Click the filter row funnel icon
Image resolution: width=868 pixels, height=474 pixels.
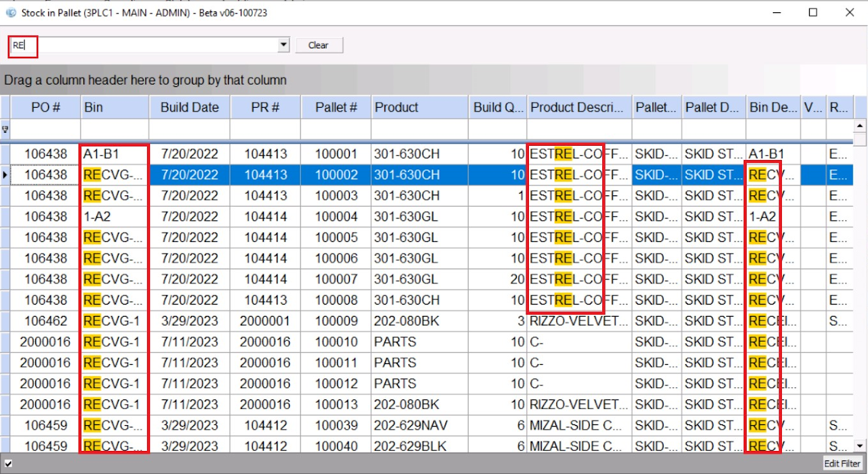tap(5, 129)
